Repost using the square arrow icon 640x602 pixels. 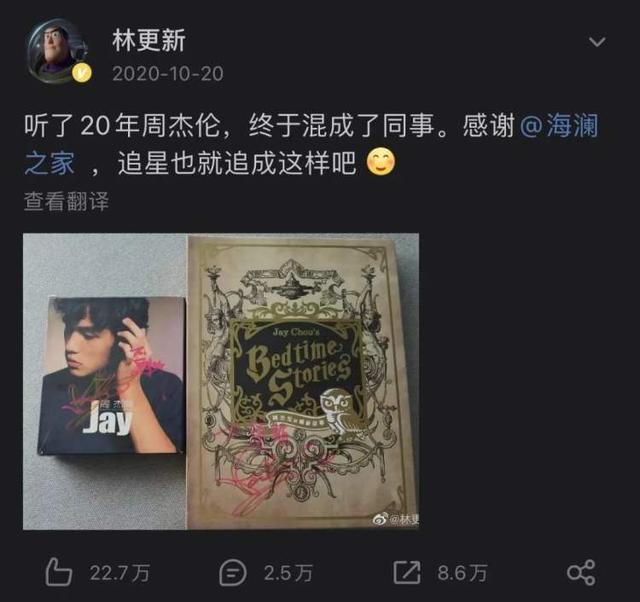click(407, 572)
